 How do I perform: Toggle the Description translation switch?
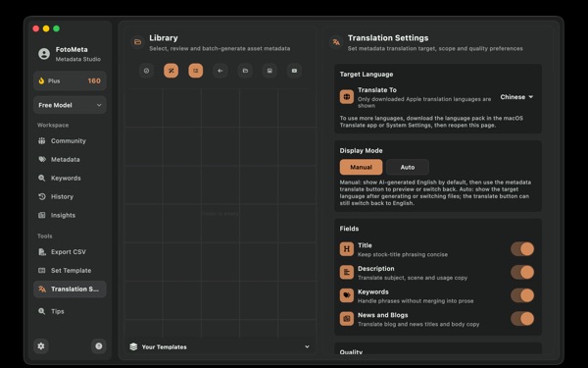[x=522, y=272]
